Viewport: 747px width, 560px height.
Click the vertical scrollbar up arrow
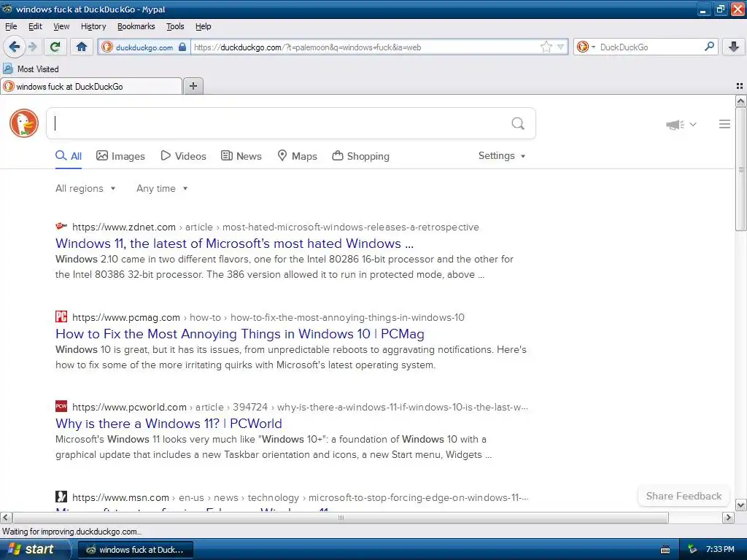[740, 101]
